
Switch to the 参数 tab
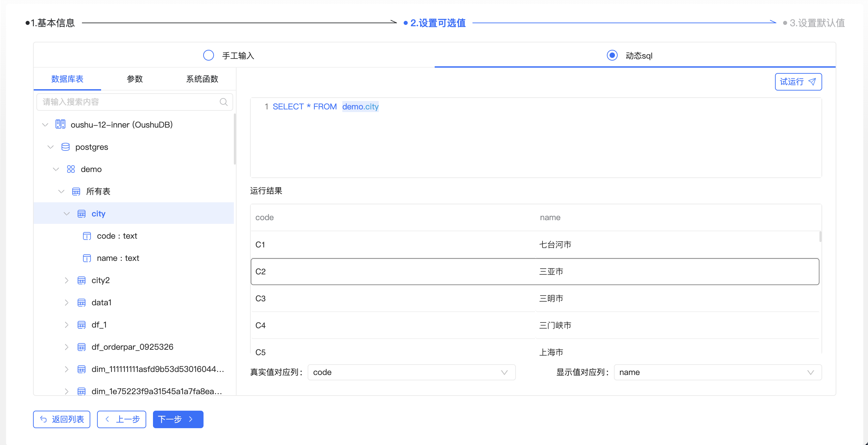point(135,79)
